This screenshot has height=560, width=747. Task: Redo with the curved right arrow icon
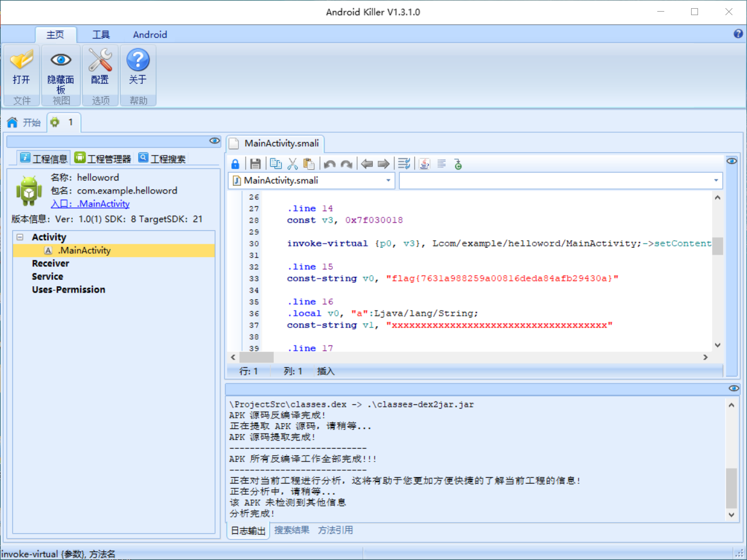[346, 164]
